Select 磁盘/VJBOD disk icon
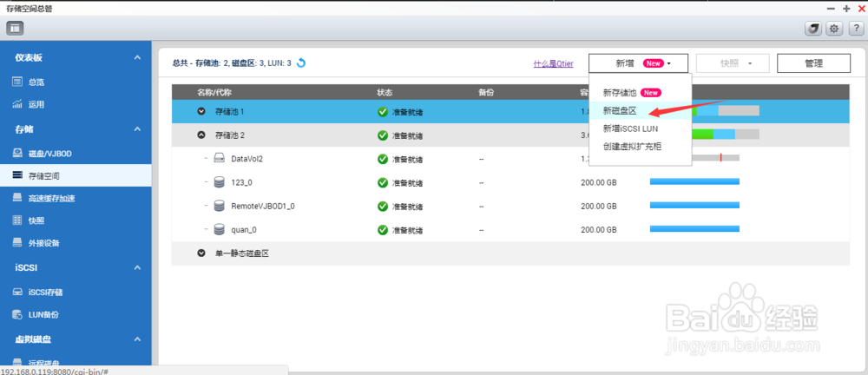The image size is (868, 375). click(17, 154)
